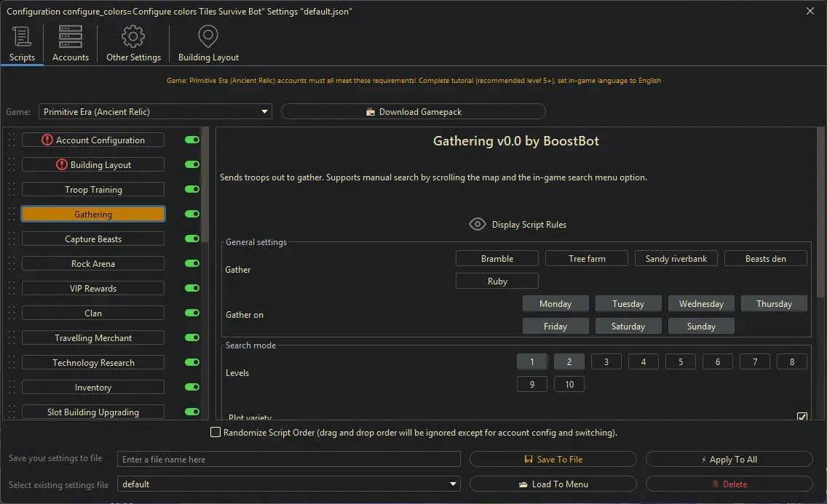827x504 pixels.
Task: Select the Rock Arena script
Action: pos(93,264)
